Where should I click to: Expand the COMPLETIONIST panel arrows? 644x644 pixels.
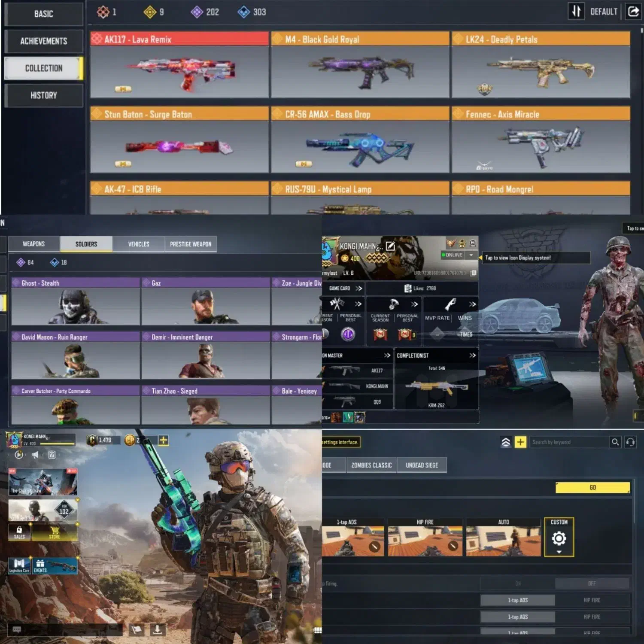473,355
